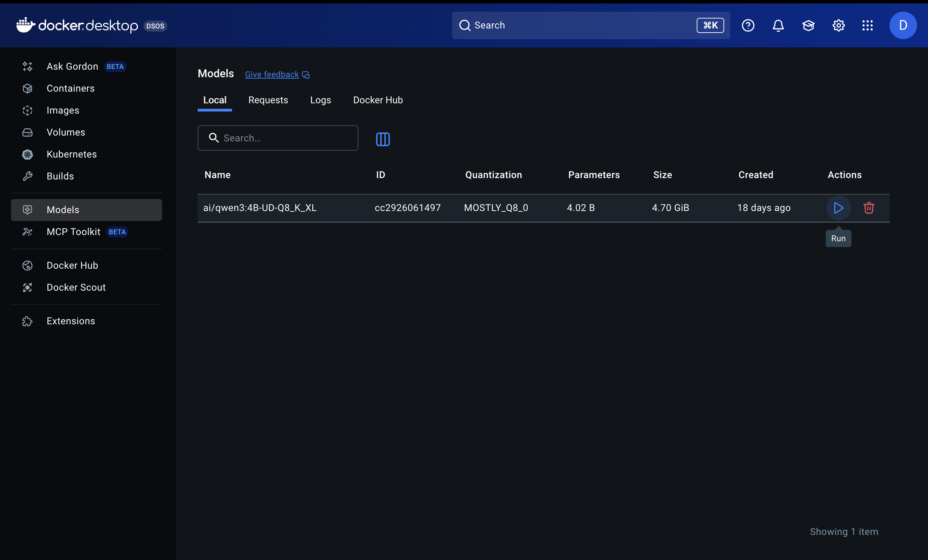
Task: Delete the qwen3 model via trash icon
Action: pos(869,208)
